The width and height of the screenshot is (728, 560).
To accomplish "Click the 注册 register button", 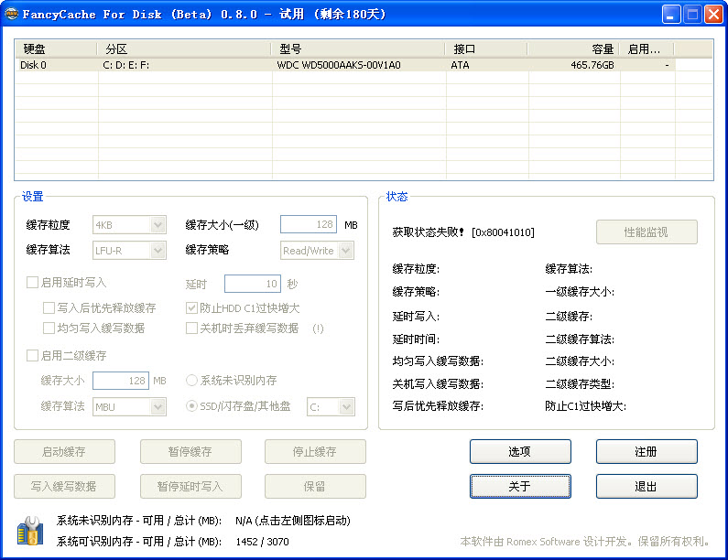I will (x=646, y=451).
